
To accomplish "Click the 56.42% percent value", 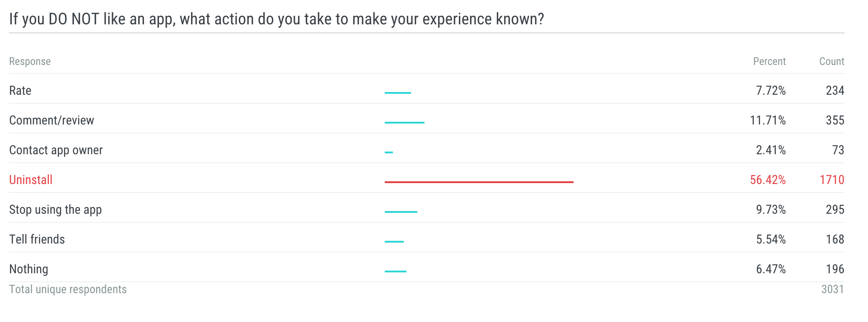I will tap(768, 180).
